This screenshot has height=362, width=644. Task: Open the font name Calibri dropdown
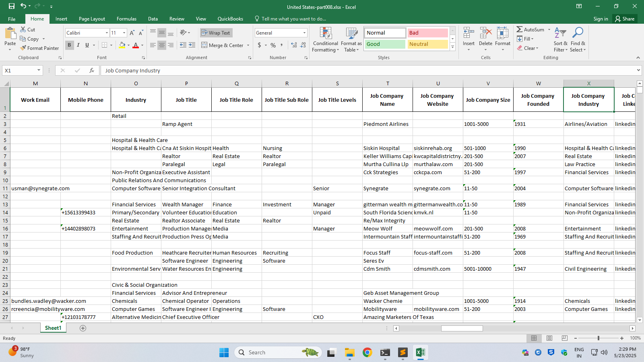tap(107, 33)
